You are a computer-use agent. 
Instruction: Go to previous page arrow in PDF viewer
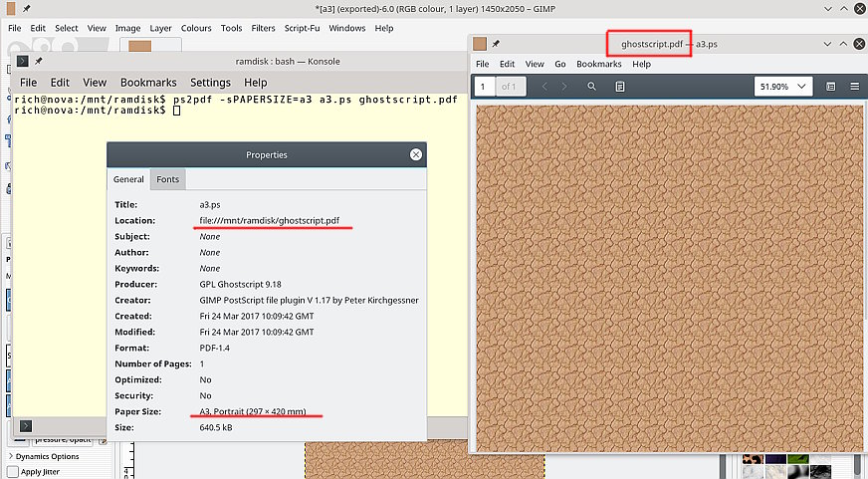click(544, 87)
